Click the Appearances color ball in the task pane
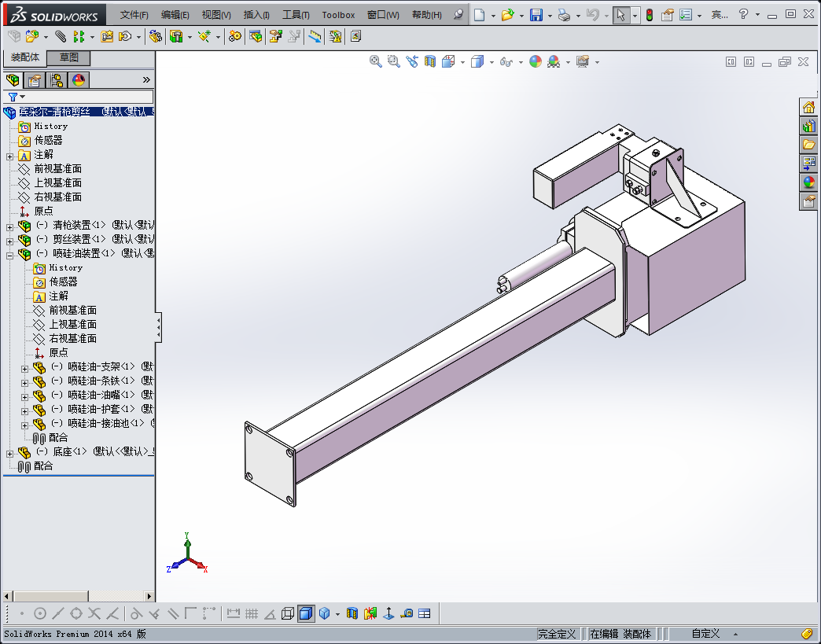This screenshot has height=644, width=821. (x=809, y=182)
